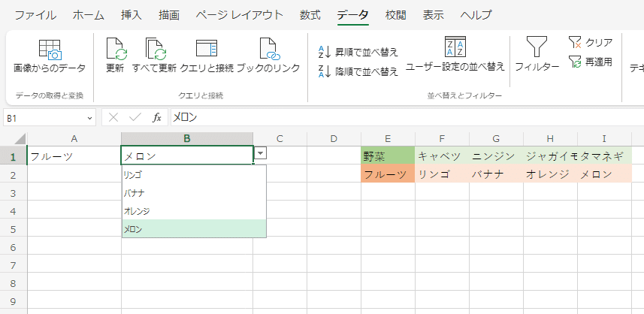The height and width of the screenshot is (314, 644).
Task: Open the クエリと接続 pane icon
Action: (x=207, y=48)
